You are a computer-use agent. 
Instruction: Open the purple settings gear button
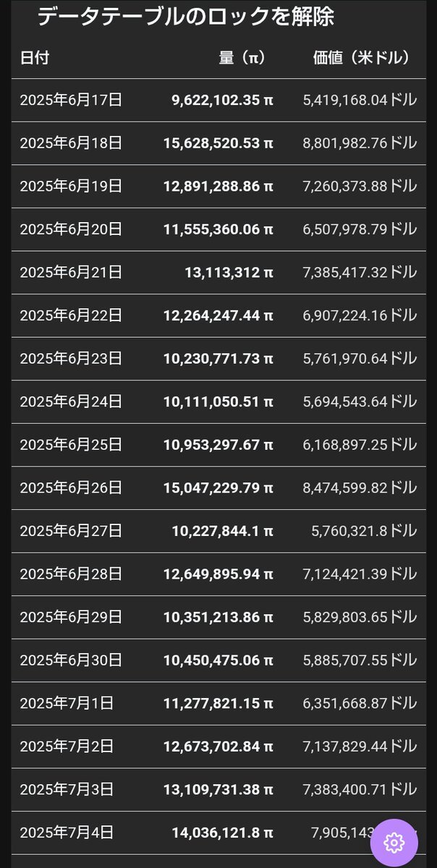394,843
